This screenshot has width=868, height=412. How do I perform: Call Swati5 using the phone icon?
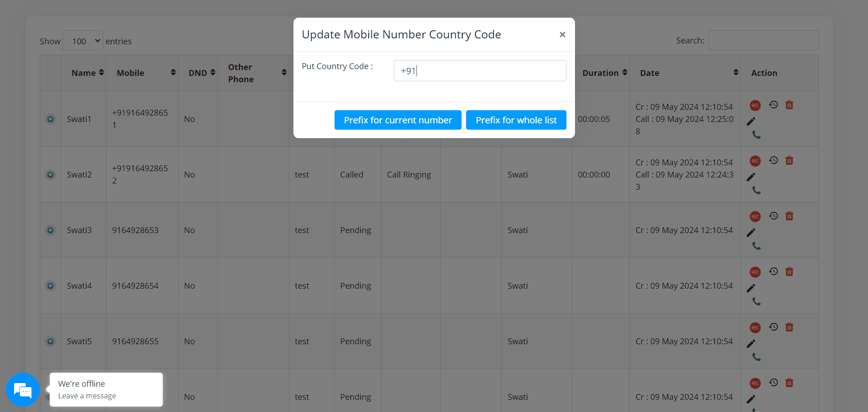pos(757,357)
